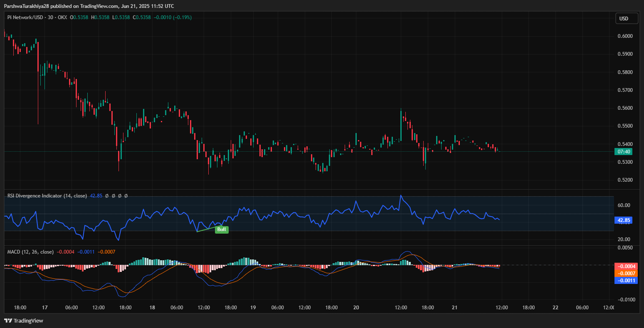Click the 20.00 RSI scale label

click(x=624, y=239)
